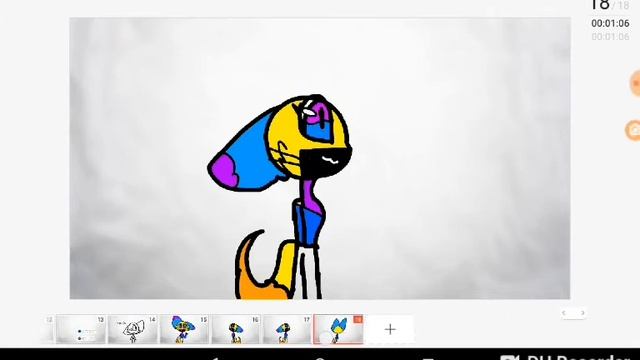The width and height of the screenshot is (640, 360).
Task: Tap the orange number badge on frame 18
Action: 358,319
